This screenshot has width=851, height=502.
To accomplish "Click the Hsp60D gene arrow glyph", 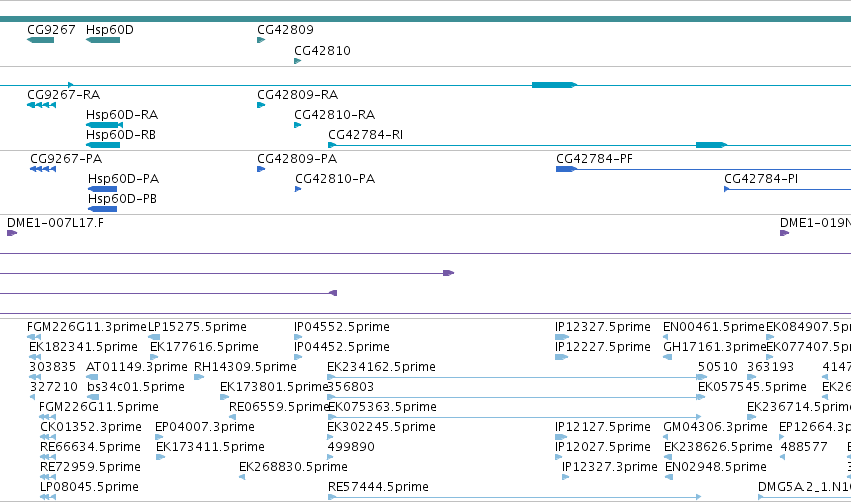I will [103, 40].
